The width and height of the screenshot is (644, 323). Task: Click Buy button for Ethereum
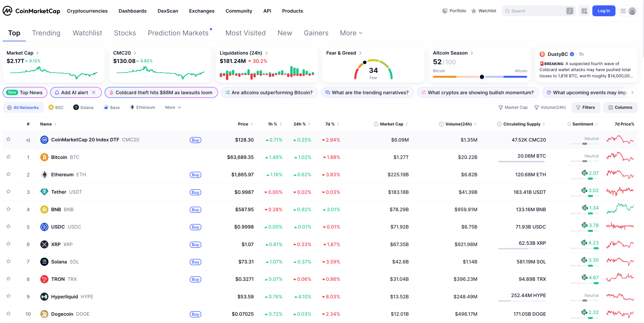point(195,175)
